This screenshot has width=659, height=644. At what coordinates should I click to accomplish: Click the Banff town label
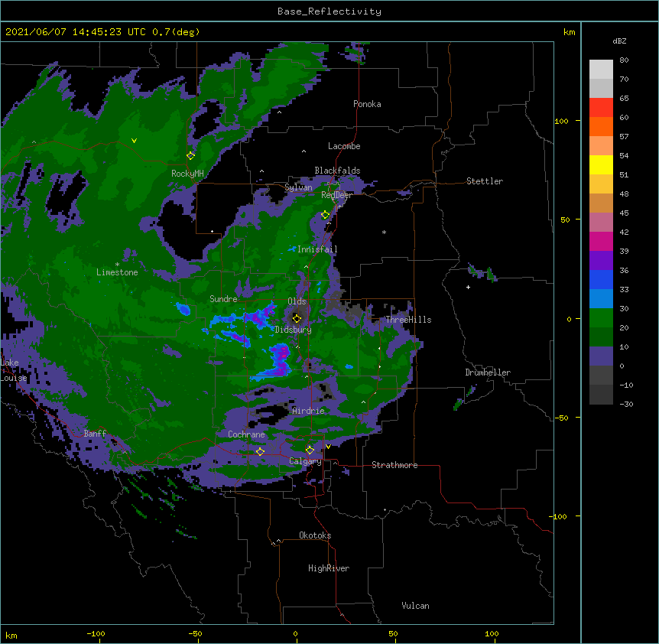pos(95,434)
